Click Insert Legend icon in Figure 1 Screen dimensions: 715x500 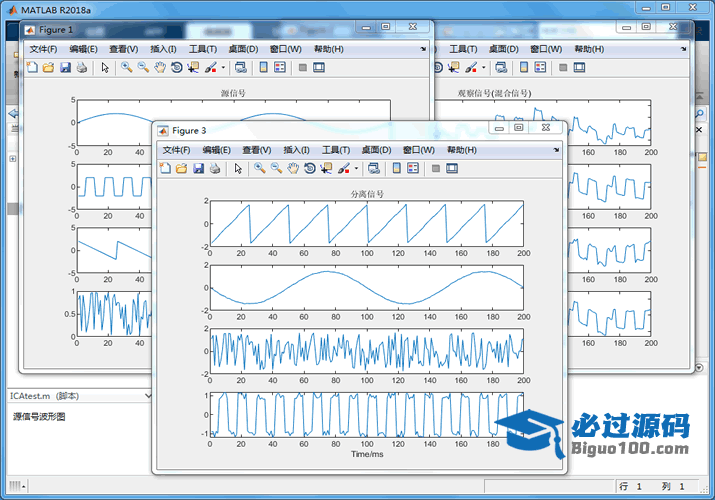coord(280,67)
